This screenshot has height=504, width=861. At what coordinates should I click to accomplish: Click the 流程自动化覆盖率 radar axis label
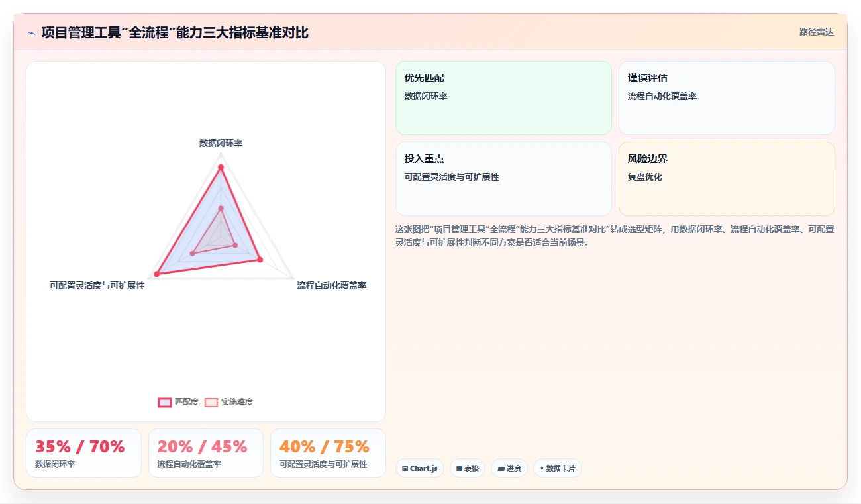[x=331, y=285]
